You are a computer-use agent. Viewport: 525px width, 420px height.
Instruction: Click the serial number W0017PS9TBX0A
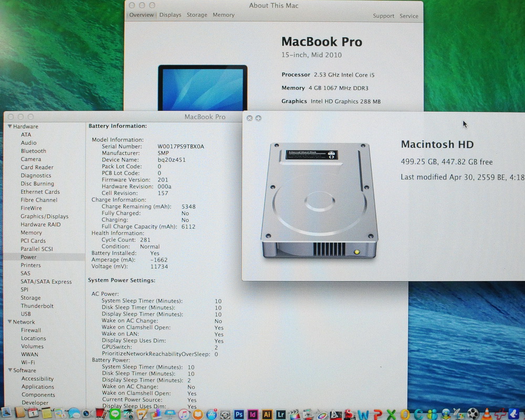(181, 146)
